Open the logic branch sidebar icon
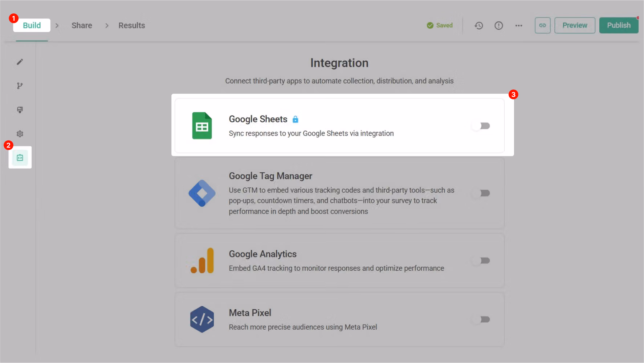The image size is (644, 363). pyautogui.click(x=20, y=86)
